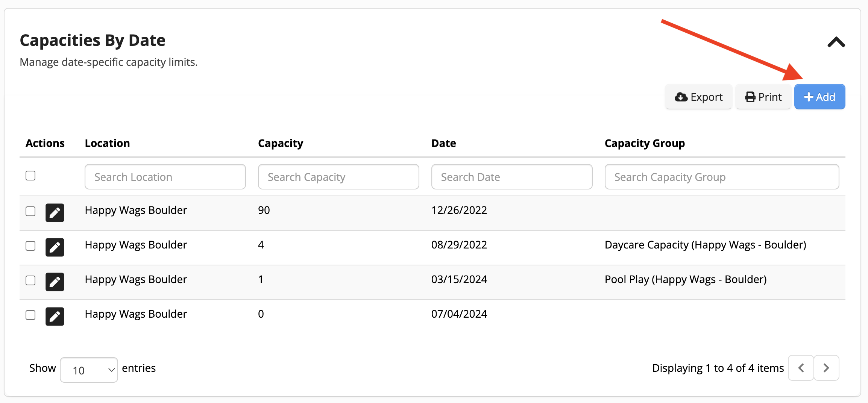Check the row dated 12/26/2022

(x=30, y=211)
